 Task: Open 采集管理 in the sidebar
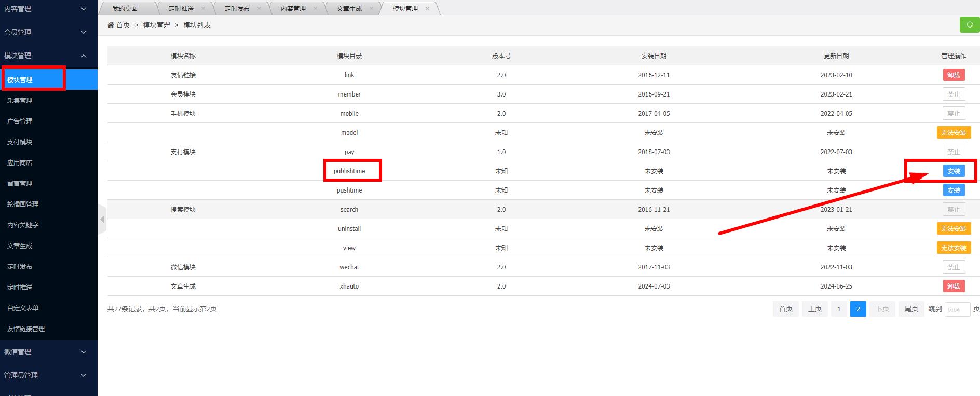[20, 100]
